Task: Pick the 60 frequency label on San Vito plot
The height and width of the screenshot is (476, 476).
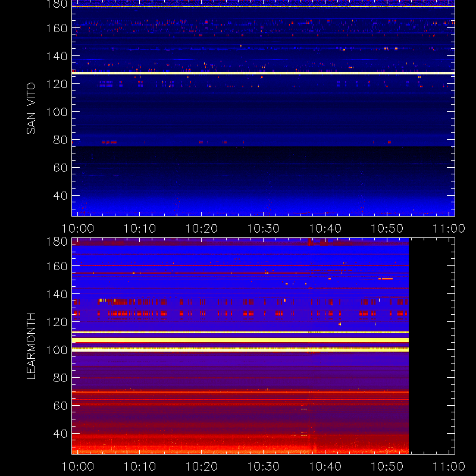Action: [60, 168]
